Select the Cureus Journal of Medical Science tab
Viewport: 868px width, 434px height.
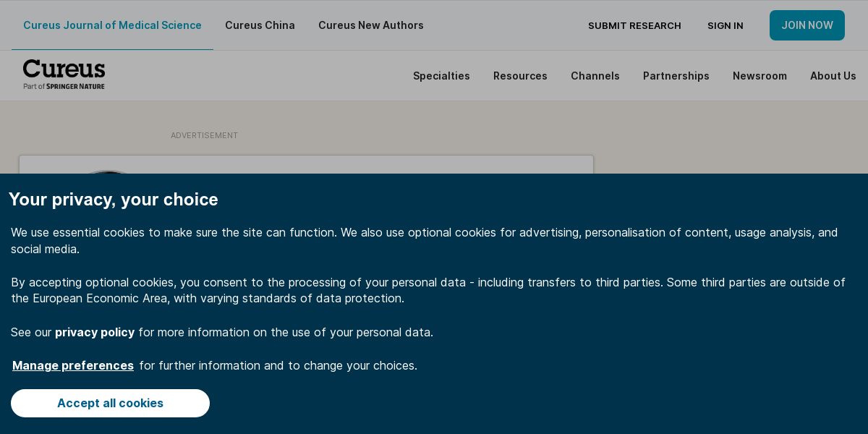112,25
